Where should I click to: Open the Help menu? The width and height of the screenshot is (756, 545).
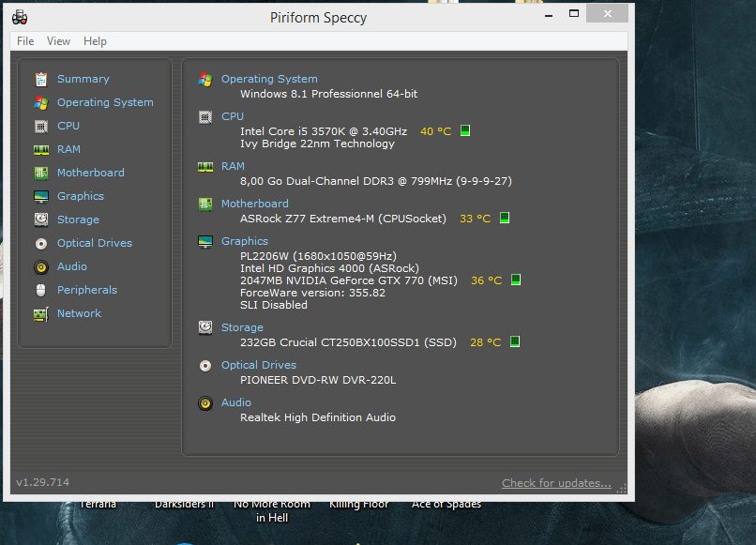point(95,41)
